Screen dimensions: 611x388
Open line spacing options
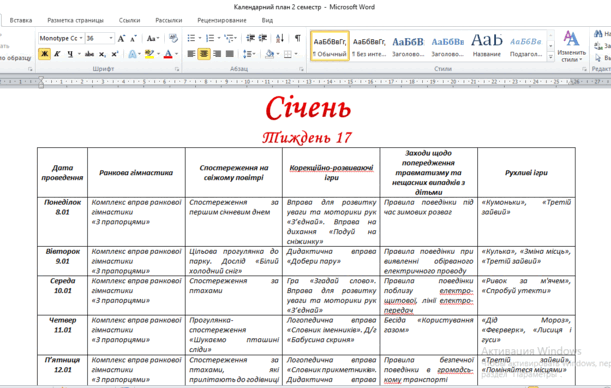click(249, 54)
